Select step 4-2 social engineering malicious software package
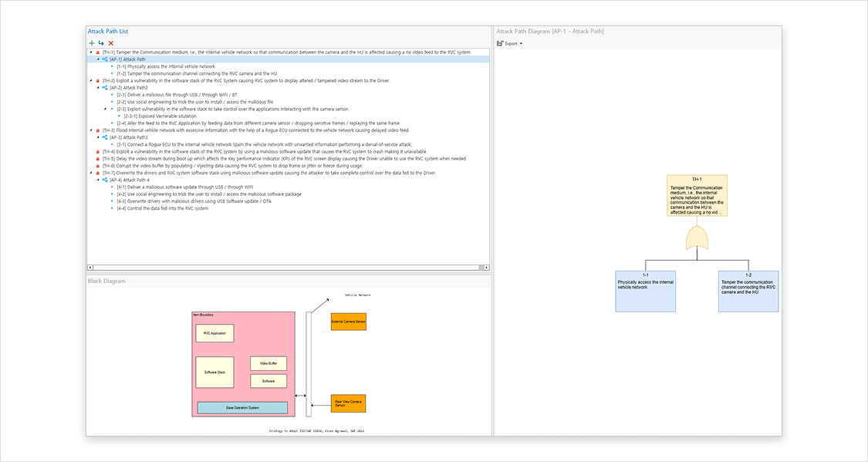Viewport: 868px width, 462px height. point(208,194)
